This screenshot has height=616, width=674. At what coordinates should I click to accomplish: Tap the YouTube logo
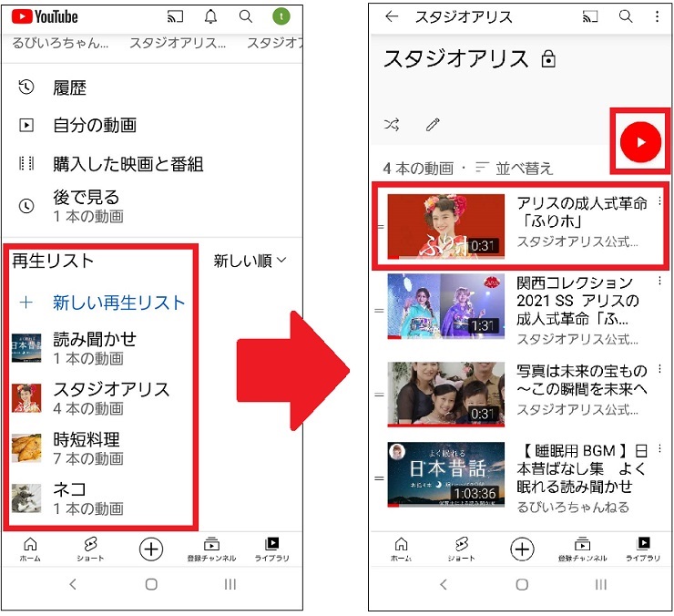pyautogui.click(x=45, y=16)
